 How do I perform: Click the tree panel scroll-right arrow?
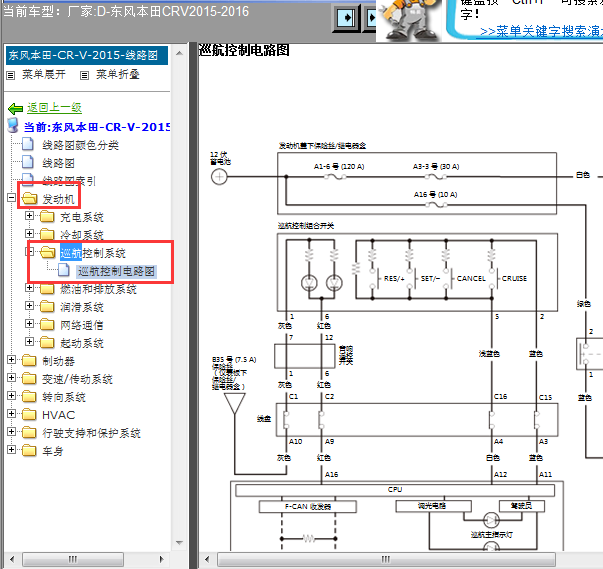pos(162,559)
